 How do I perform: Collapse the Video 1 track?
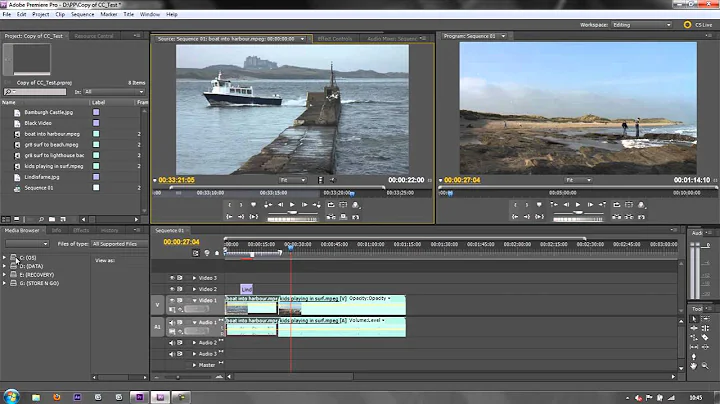[194, 300]
